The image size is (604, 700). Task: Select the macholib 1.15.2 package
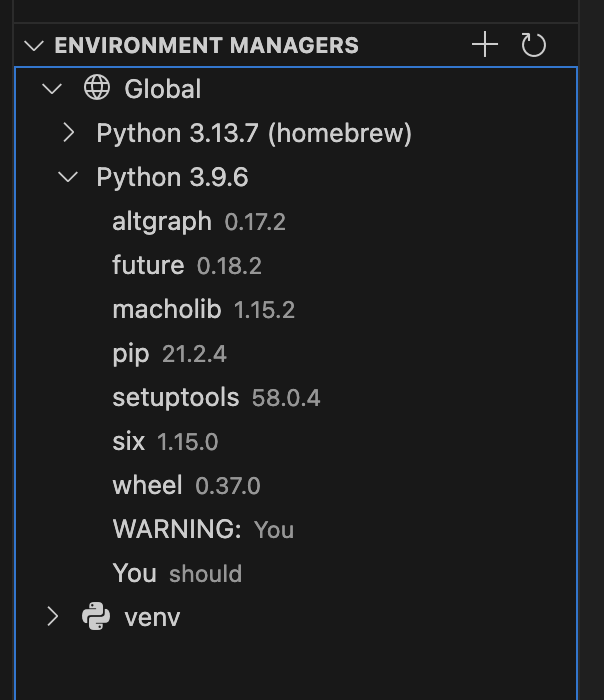(x=296, y=309)
